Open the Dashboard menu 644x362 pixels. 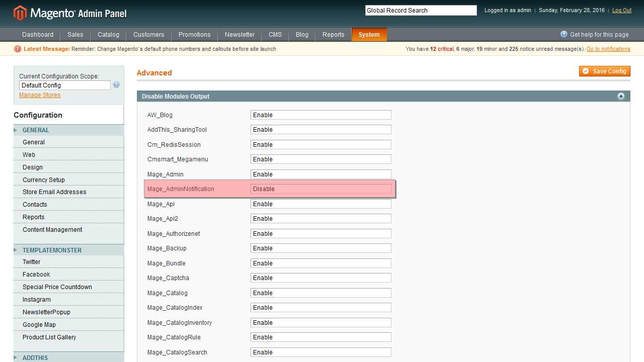(38, 35)
